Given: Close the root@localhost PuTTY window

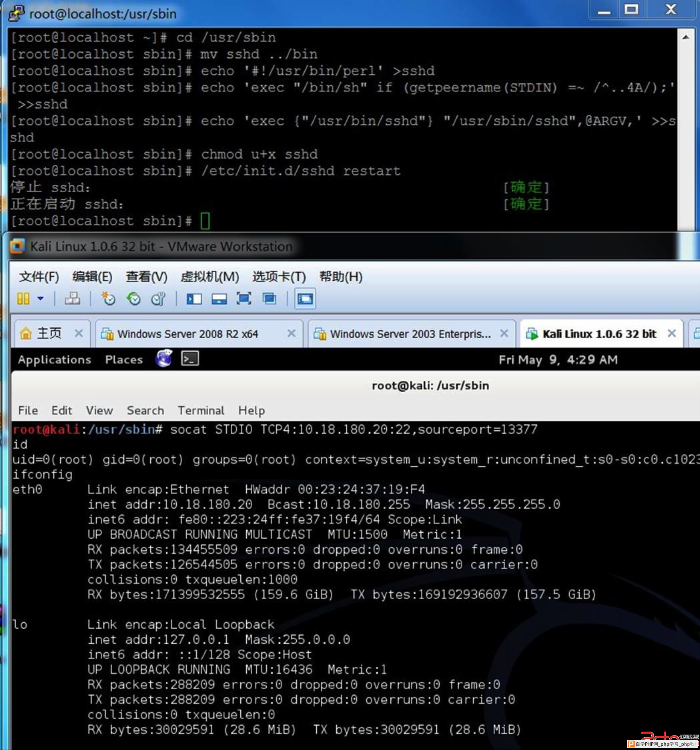Looking at the screenshot, I should (671, 9).
